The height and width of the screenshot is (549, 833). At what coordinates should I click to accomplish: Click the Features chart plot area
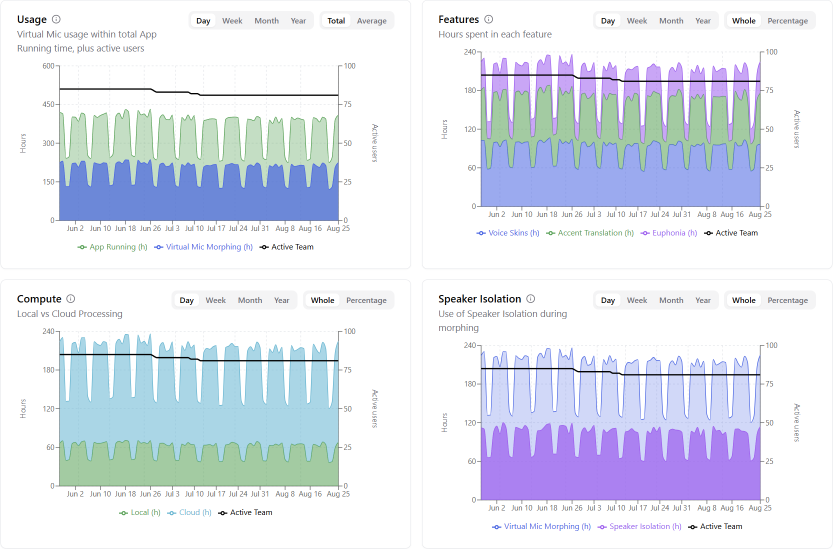click(621, 129)
